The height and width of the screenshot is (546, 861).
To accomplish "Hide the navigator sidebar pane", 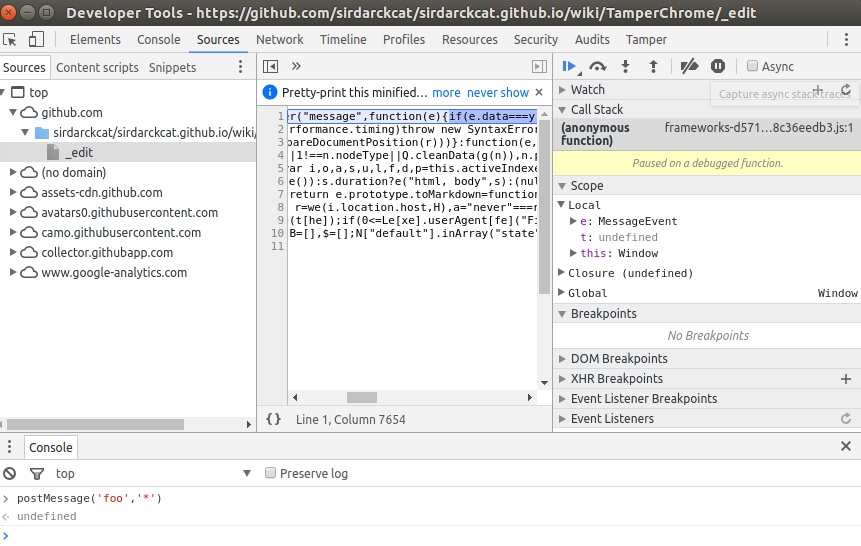I will [x=270, y=66].
